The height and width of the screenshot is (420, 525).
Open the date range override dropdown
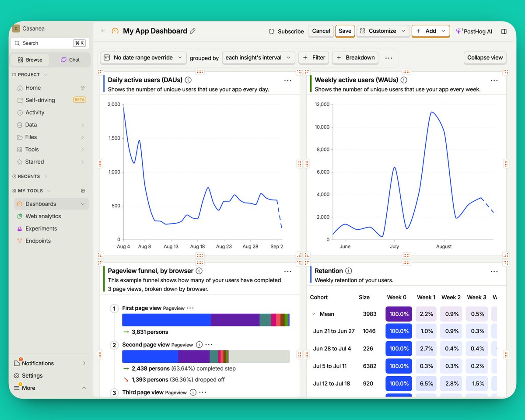point(143,58)
